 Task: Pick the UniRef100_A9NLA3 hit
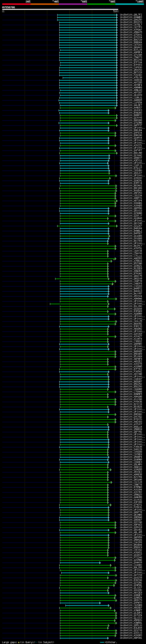[131, 90]
